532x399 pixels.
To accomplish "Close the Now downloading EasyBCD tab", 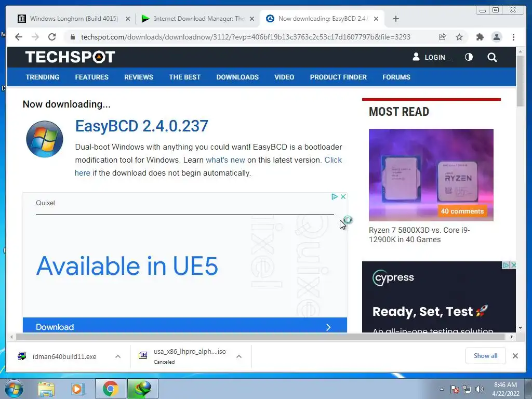I will (376, 19).
